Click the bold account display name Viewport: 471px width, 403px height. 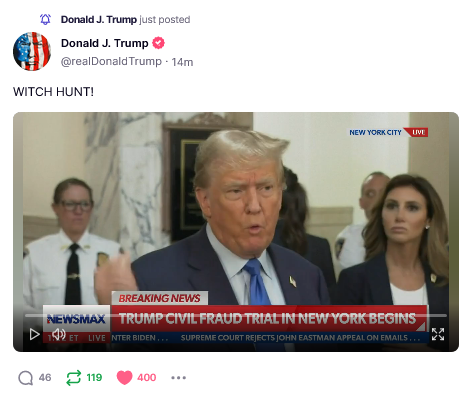(105, 43)
